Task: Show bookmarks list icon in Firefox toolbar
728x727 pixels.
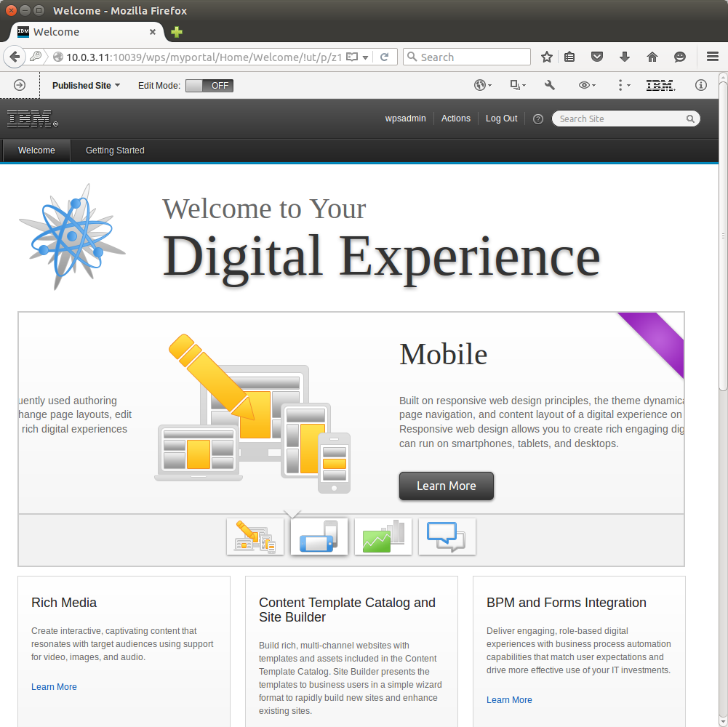Action: click(569, 57)
